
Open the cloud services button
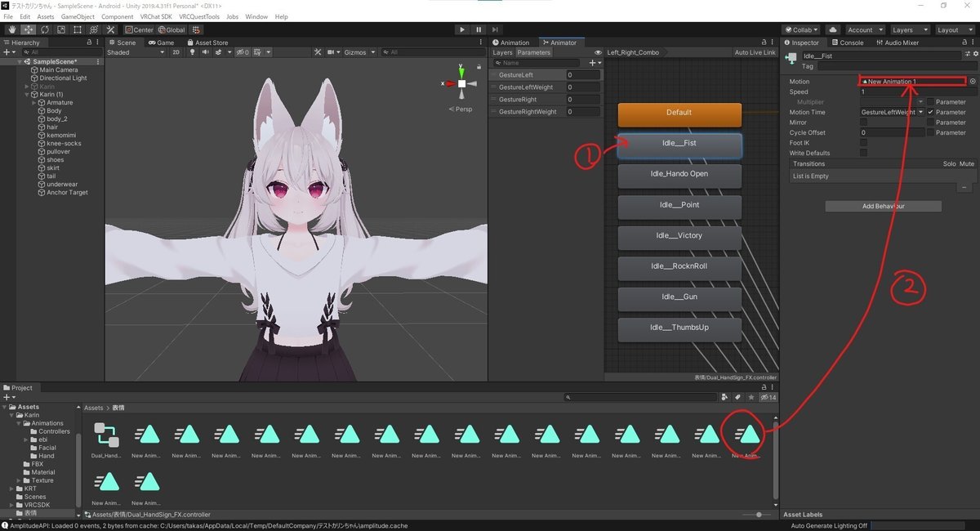832,29
